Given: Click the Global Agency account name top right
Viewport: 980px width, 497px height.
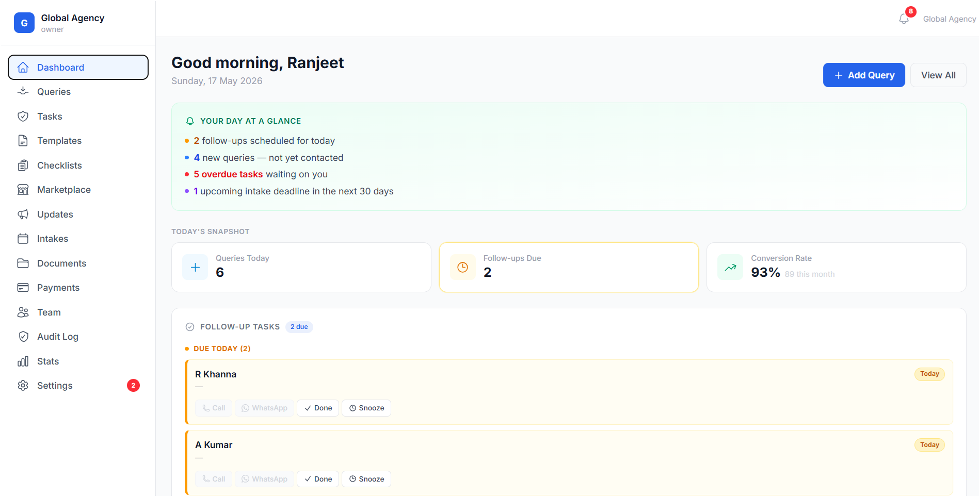Looking at the screenshot, I should coord(950,19).
